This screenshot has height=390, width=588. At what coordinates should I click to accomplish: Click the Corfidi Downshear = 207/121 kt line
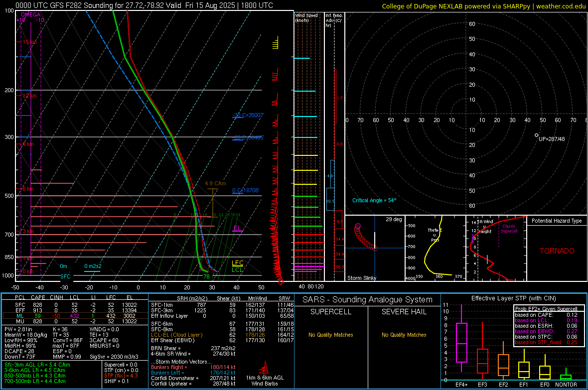click(193, 378)
